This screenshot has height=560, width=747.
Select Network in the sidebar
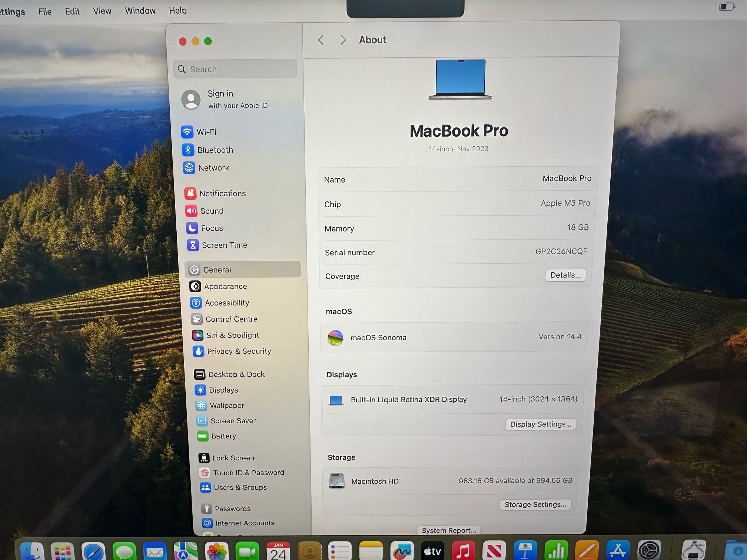[x=206, y=168]
